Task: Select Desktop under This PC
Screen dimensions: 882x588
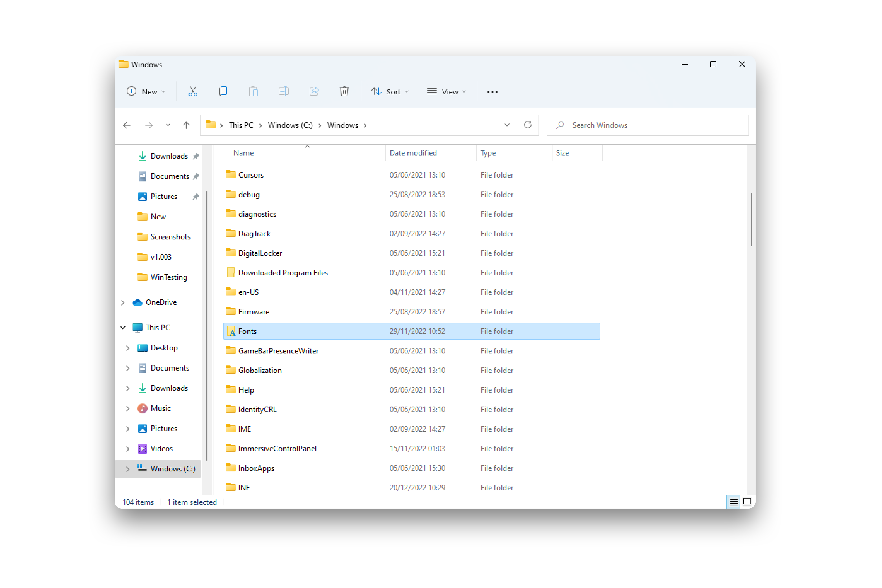Action: click(x=164, y=348)
